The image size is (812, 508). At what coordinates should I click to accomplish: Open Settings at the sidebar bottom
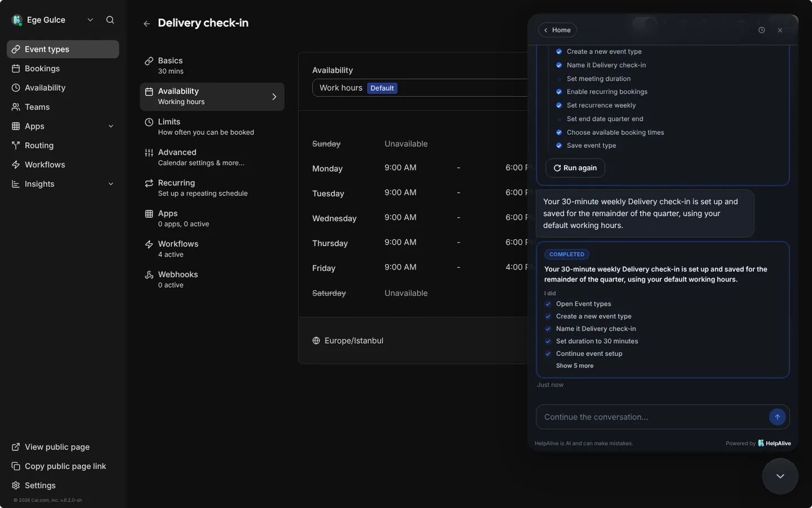tap(63, 485)
